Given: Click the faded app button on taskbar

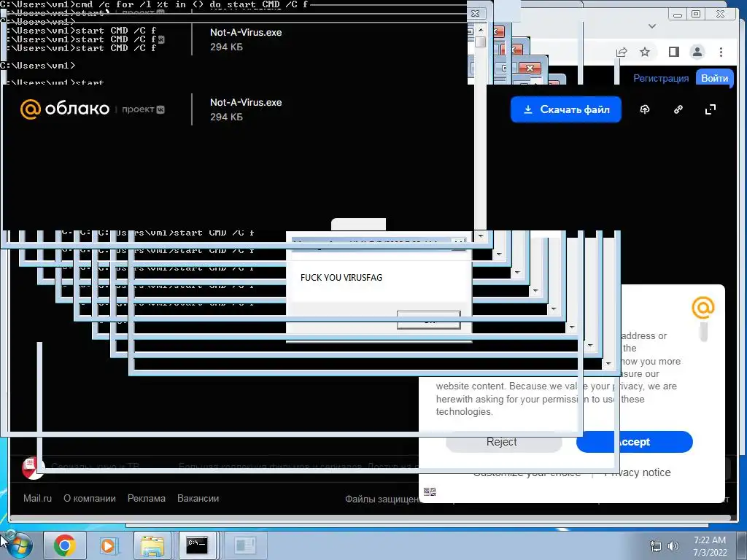Looking at the screenshot, I should coord(245,545).
